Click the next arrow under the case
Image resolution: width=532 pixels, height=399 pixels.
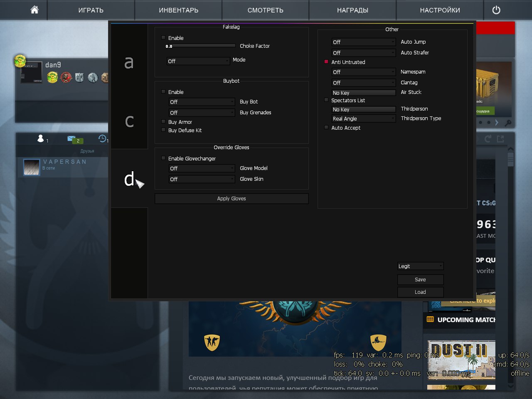[497, 123]
